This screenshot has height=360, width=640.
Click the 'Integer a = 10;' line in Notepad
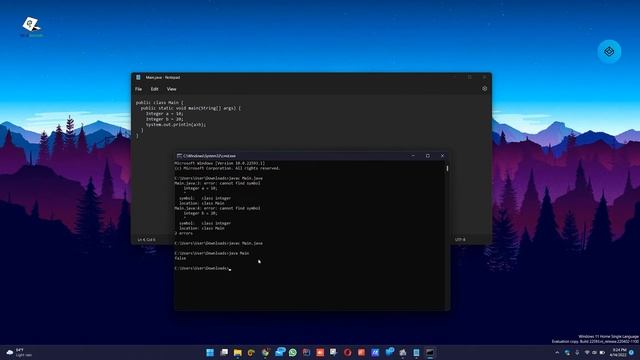click(x=164, y=113)
